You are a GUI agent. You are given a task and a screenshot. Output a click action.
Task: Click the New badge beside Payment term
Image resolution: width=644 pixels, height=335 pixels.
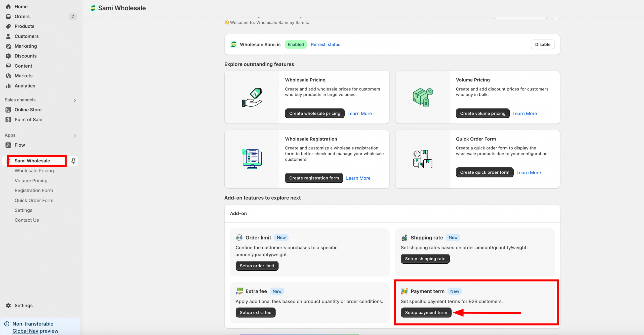455,291
